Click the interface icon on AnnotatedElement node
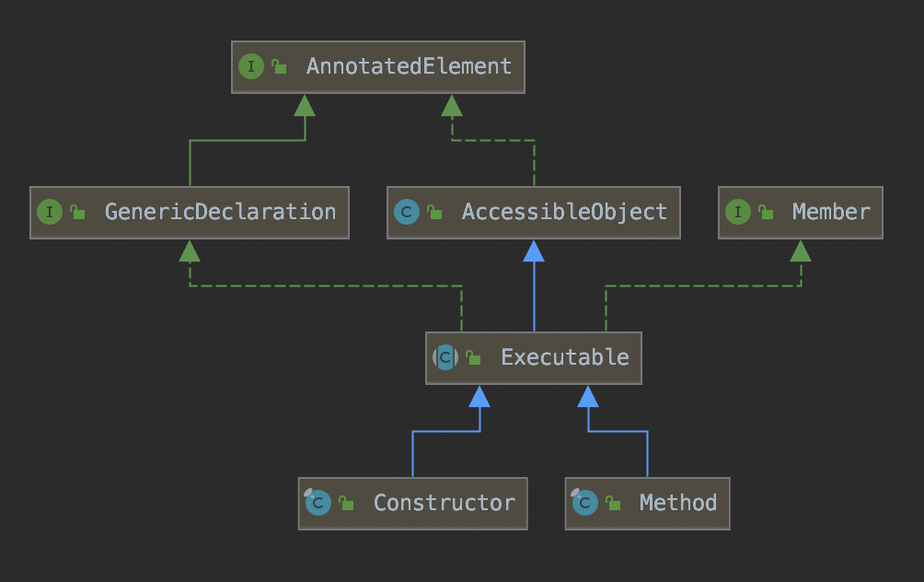 pyautogui.click(x=251, y=66)
